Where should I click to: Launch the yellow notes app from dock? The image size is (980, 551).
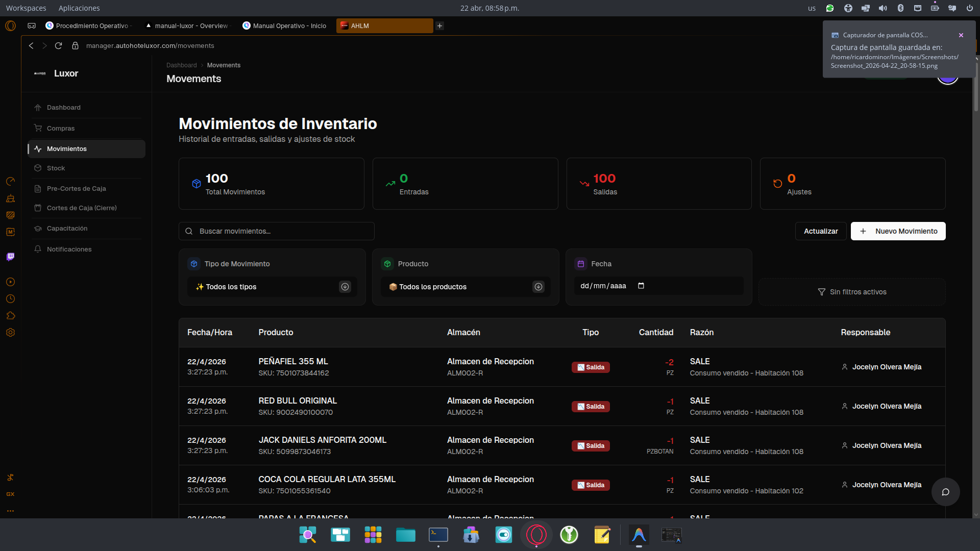coord(602,535)
